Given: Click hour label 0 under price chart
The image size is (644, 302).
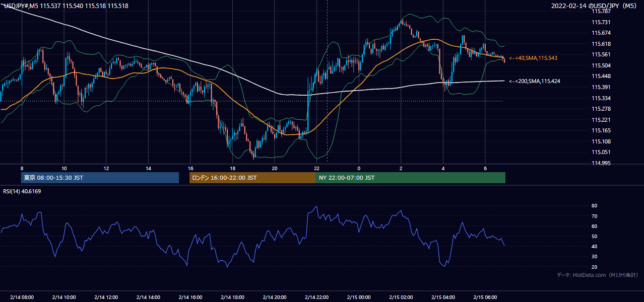Looking at the screenshot, I should click(x=359, y=168).
